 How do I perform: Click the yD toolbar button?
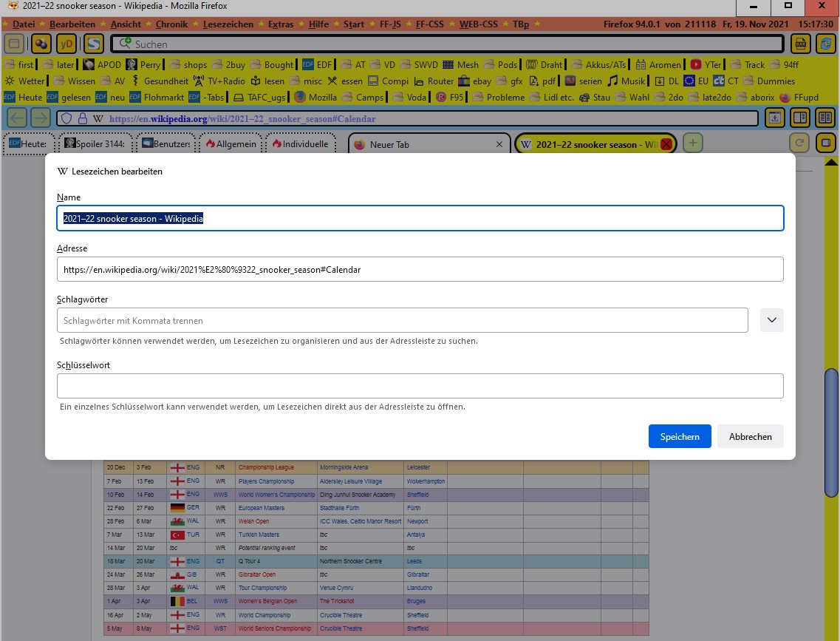coord(66,44)
